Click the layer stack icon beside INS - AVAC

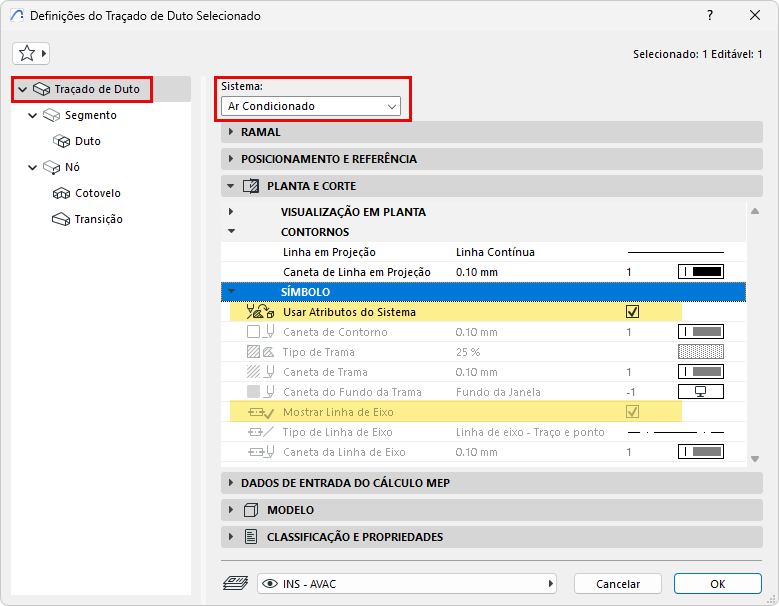(235, 584)
